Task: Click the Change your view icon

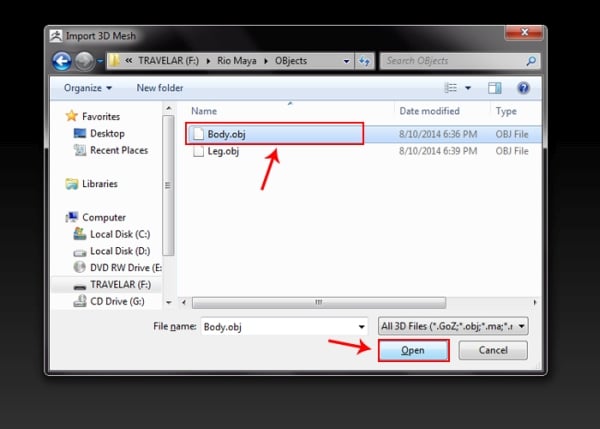Action: click(451, 88)
